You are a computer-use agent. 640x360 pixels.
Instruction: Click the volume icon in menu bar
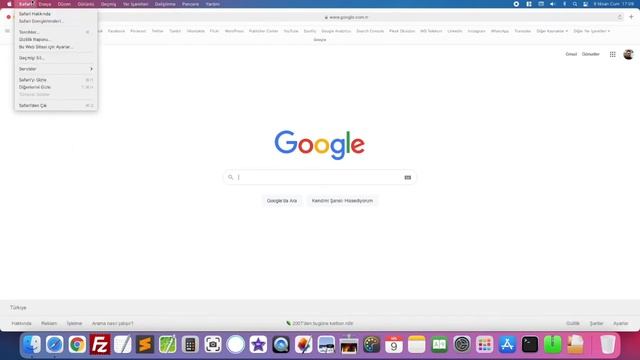click(x=552, y=4)
